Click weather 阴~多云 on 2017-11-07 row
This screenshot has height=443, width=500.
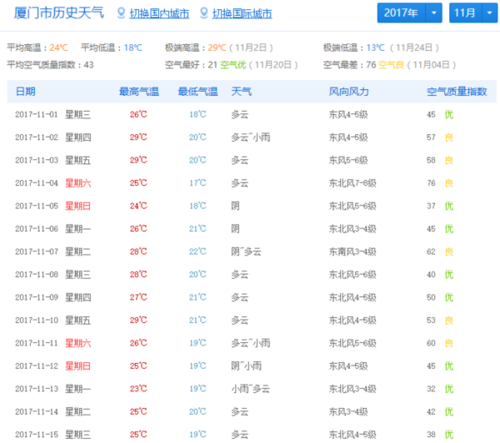(246, 252)
